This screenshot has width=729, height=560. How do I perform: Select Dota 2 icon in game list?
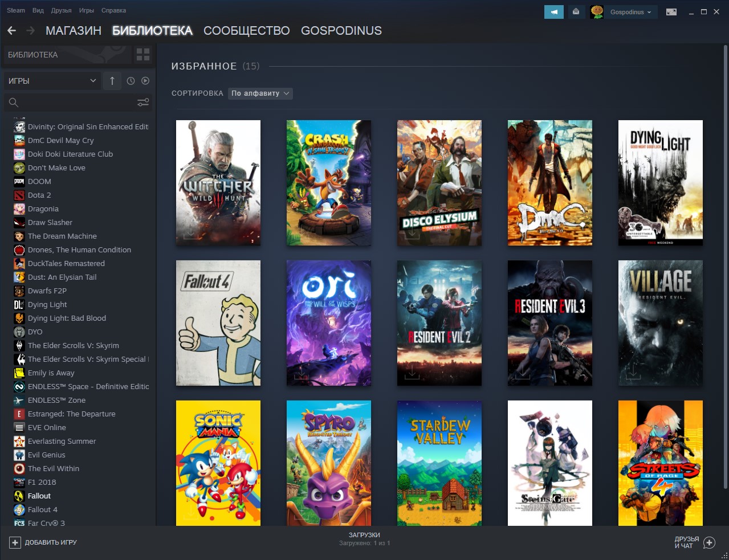pos(19,195)
